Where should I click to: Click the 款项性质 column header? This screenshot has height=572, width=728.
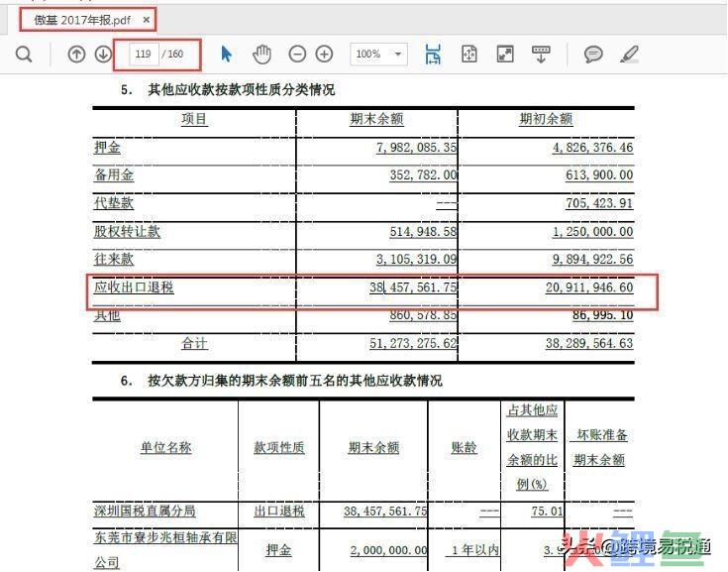click(279, 447)
